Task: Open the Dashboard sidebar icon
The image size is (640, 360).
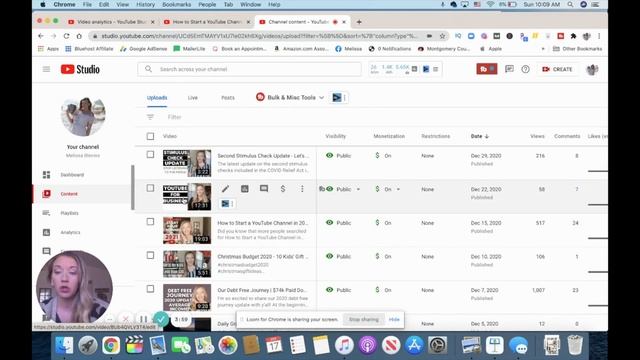Action: point(47,175)
